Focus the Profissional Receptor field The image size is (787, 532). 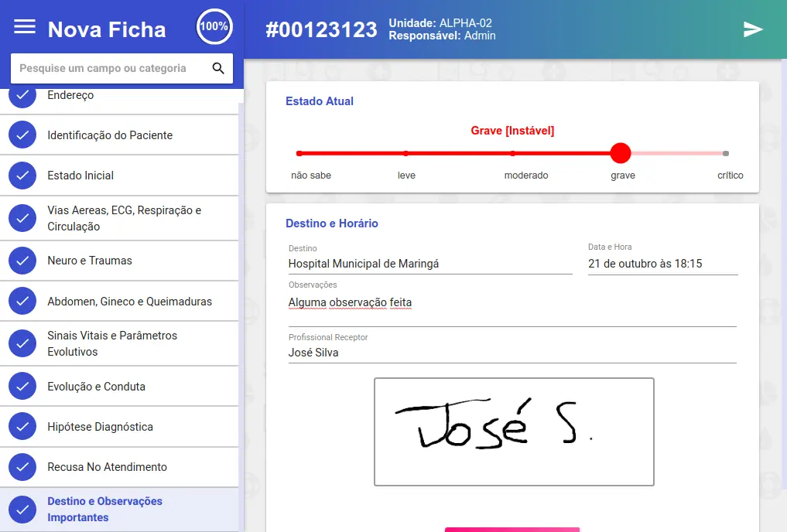512,353
